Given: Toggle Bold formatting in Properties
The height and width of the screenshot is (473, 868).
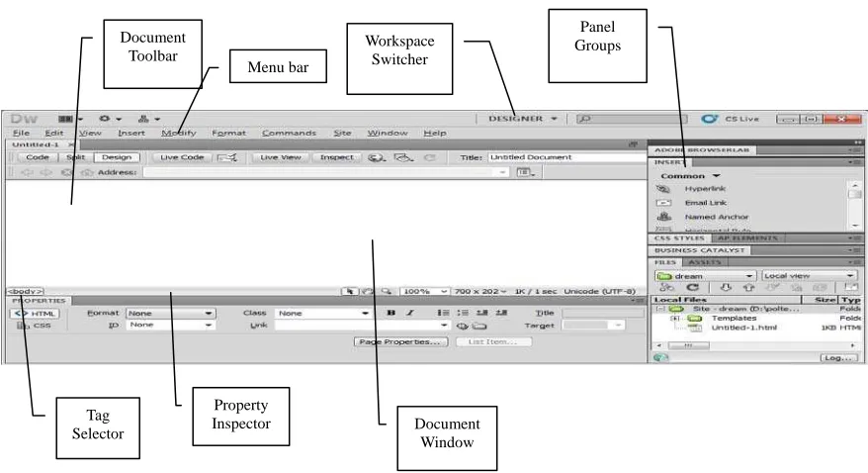Looking at the screenshot, I should (x=391, y=313).
